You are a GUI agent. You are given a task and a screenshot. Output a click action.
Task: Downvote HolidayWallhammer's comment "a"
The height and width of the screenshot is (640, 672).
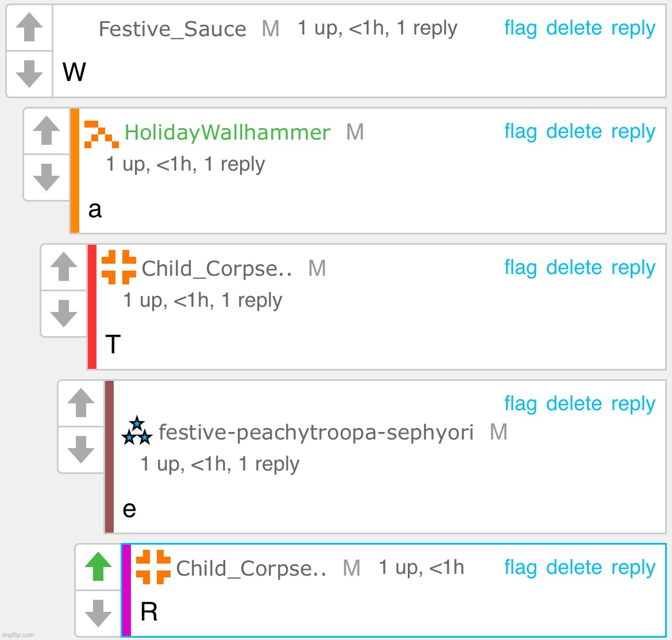[47, 177]
